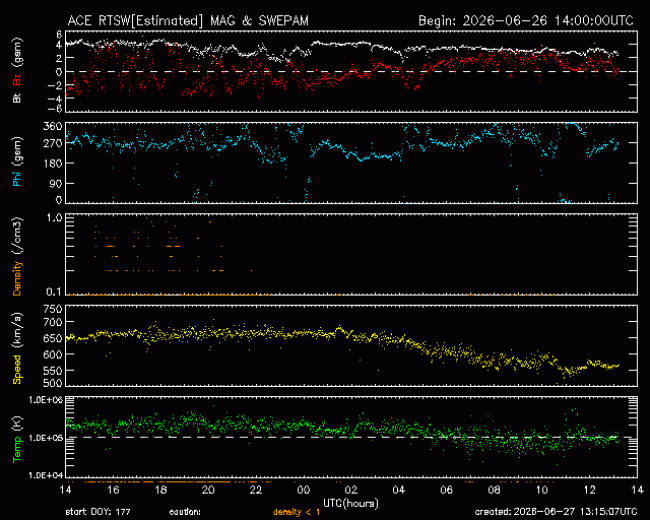Click the '600' tick on Speed axis
Image resolution: width=650 pixels, height=520 pixels.
click(53, 355)
